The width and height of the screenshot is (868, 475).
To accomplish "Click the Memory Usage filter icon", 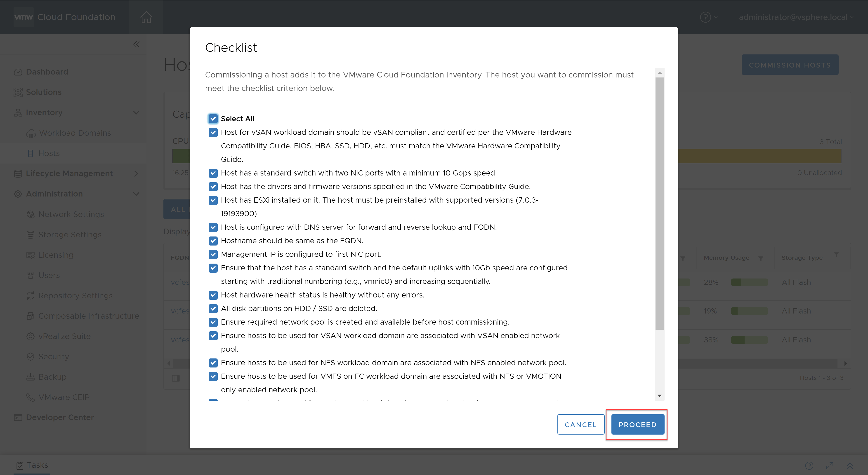I will tap(760, 258).
